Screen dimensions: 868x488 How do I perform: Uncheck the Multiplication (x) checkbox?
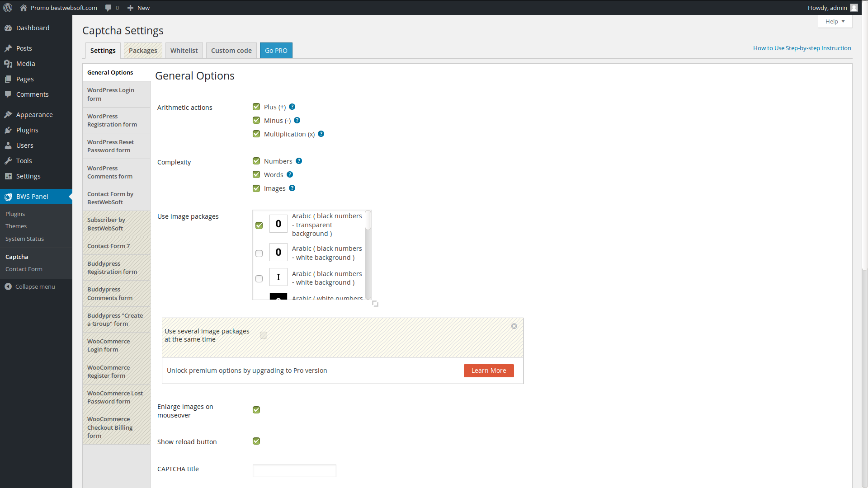pos(256,134)
